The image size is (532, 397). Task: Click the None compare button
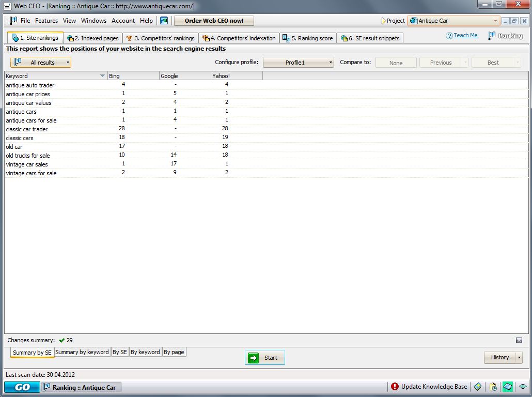tap(396, 63)
